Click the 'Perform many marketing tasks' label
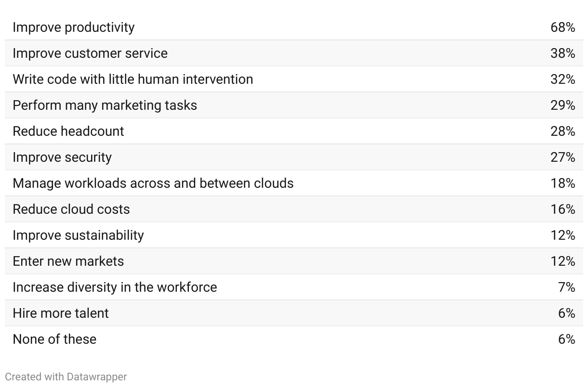This screenshot has width=588, height=388. click(x=105, y=105)
